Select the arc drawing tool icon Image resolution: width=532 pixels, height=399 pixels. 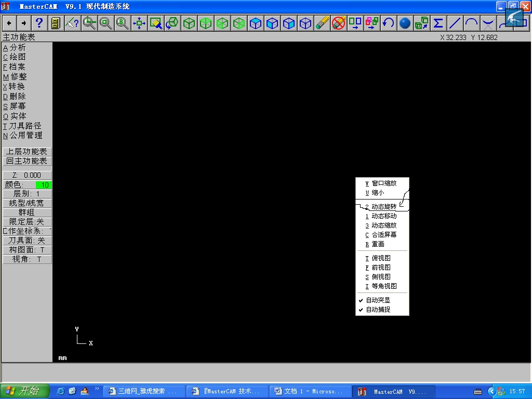tap(472, 23)
